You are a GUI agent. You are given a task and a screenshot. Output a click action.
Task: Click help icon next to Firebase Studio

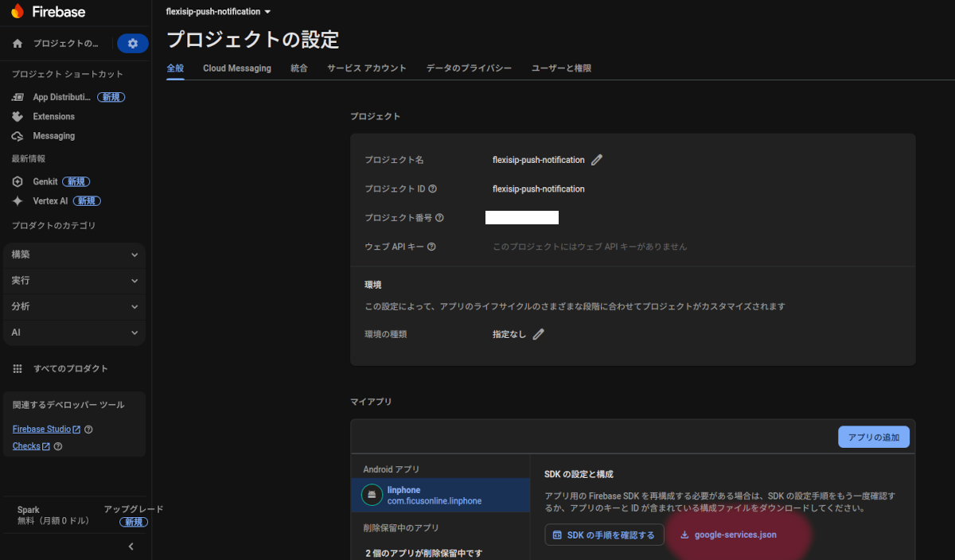[88, 430]
